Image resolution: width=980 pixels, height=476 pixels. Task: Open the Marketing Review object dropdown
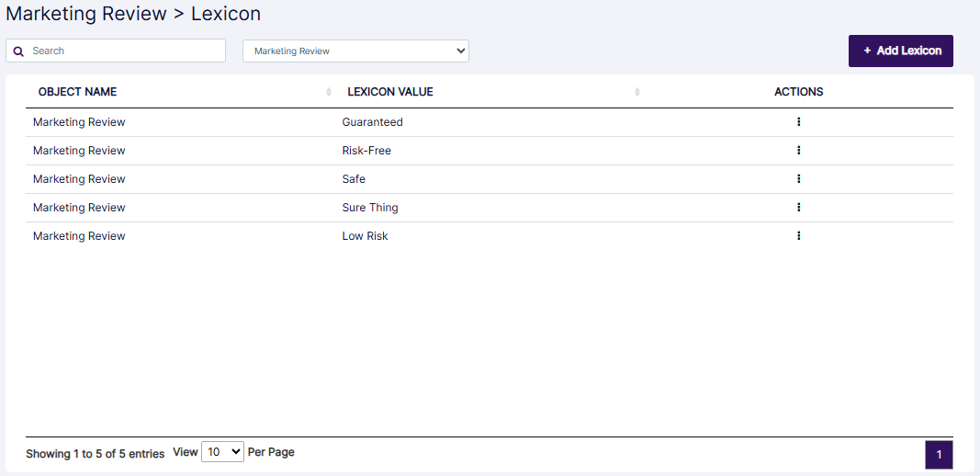[x=355, y=51]
